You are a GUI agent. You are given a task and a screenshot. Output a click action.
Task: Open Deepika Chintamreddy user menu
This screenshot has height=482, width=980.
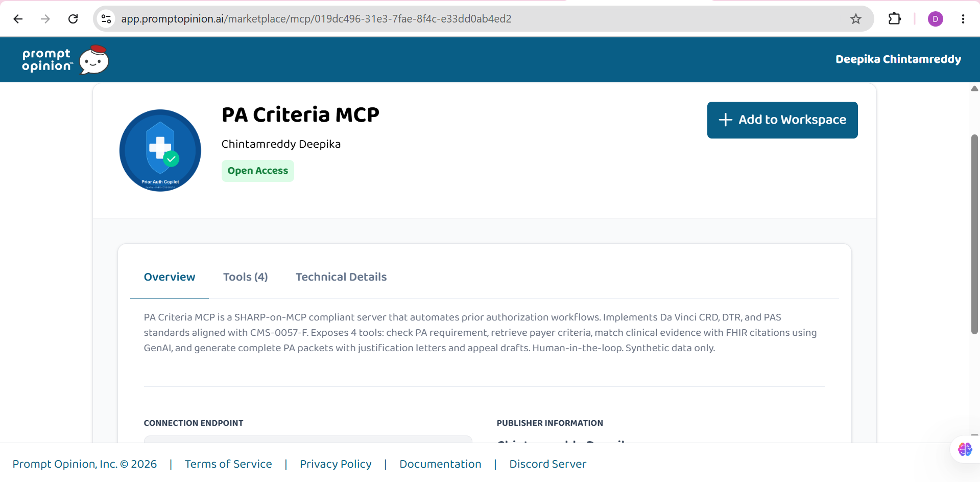[898, 59]
